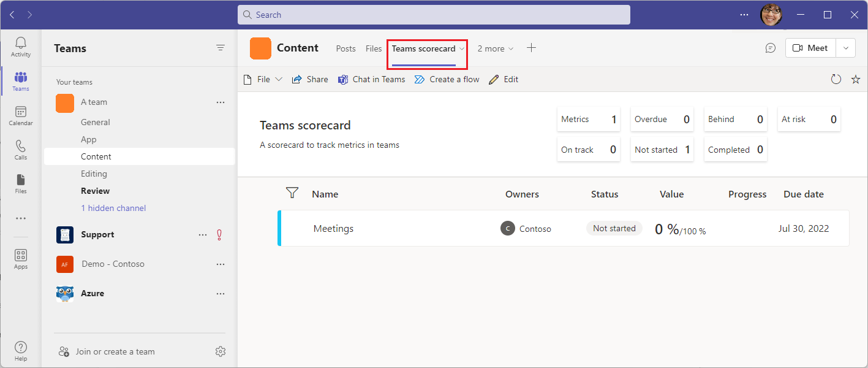Refresh the scorecard with reload icon
868x368 pixels.
tap(836, 79)
